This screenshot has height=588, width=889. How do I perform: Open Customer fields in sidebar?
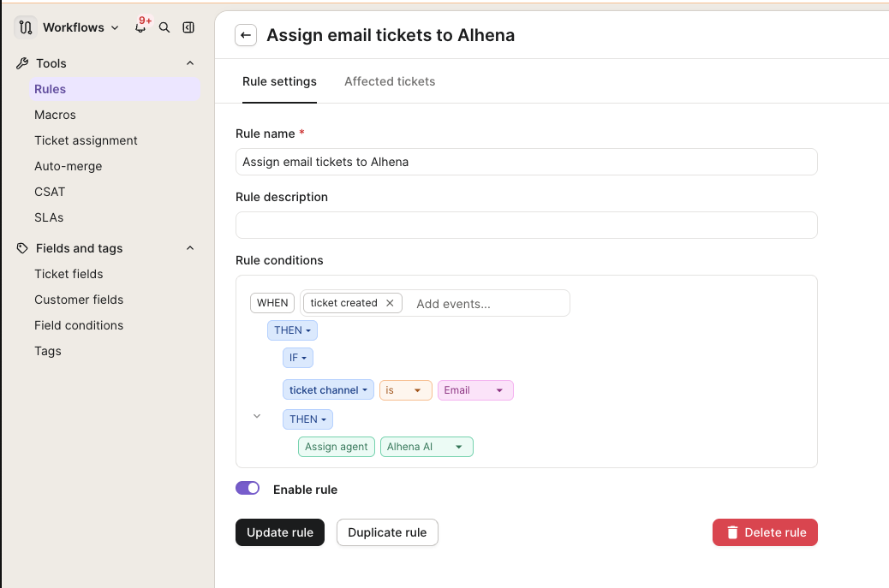pos(79,300)
